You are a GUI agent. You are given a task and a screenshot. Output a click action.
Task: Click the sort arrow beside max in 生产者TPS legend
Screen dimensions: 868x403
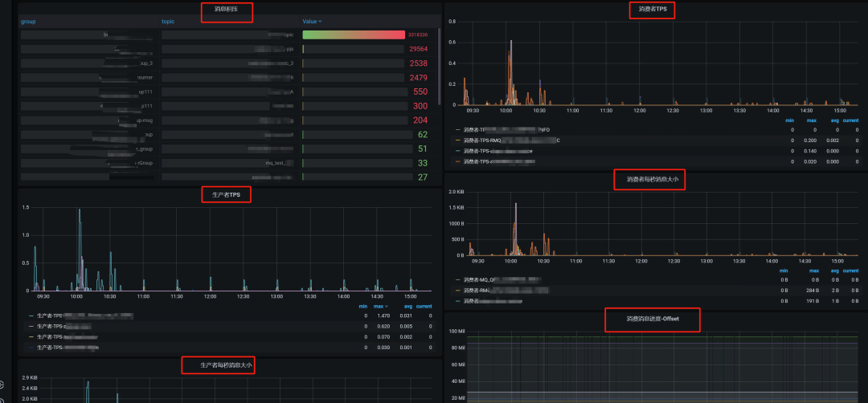tap(386, 306)
